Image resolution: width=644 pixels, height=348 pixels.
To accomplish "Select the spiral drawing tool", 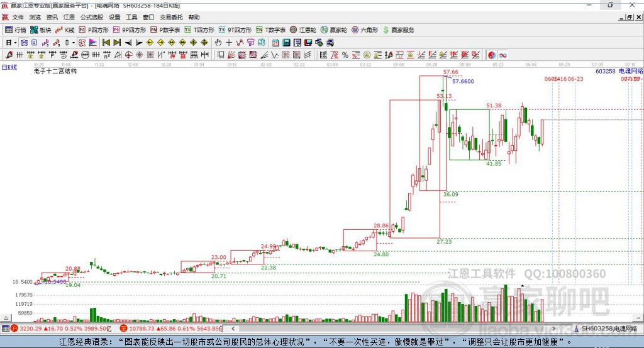I will (64, 55).
